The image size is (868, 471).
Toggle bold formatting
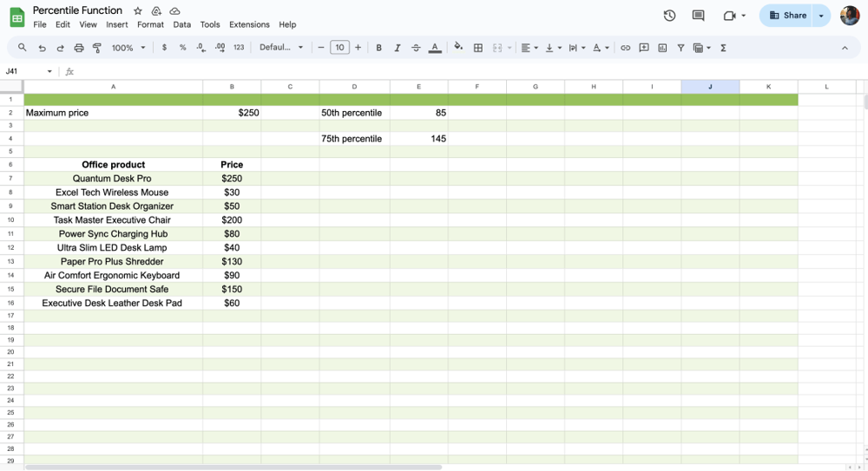pyautogui.click(x=378, y=48)
